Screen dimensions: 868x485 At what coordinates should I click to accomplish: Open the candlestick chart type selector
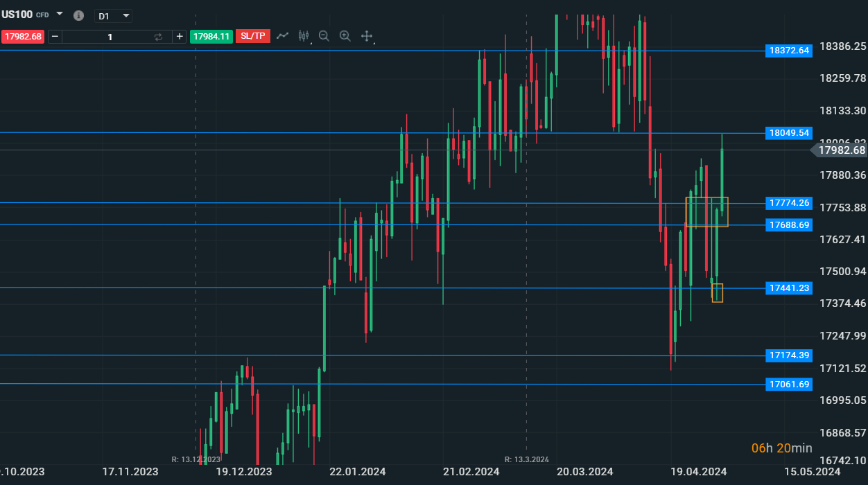pyautogui.click(x=304, y=36)
